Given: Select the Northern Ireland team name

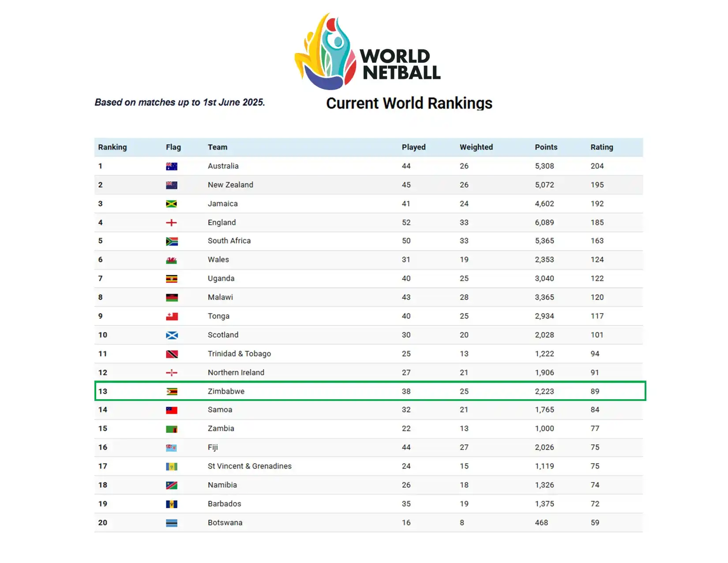Looking at the screenshot, I should [236, 373].
